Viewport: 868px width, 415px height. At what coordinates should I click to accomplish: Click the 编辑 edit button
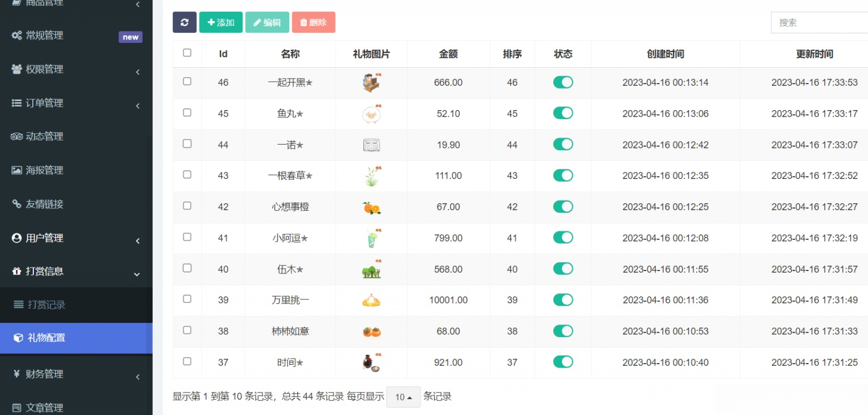tap(267, 23)
